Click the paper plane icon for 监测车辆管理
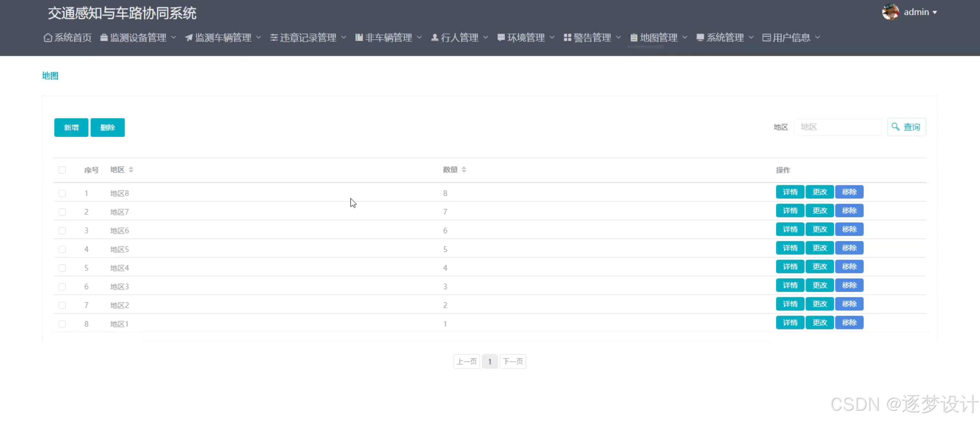 189,38
